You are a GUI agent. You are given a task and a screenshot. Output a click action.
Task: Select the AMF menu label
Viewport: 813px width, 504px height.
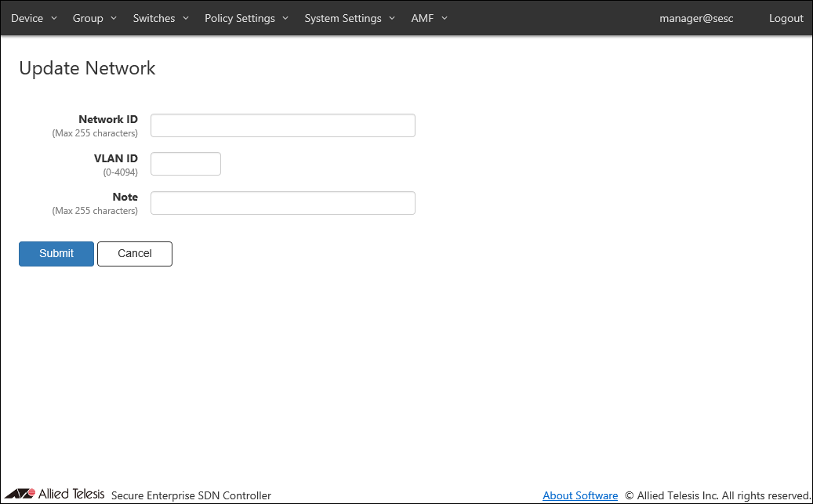(422, 18)
